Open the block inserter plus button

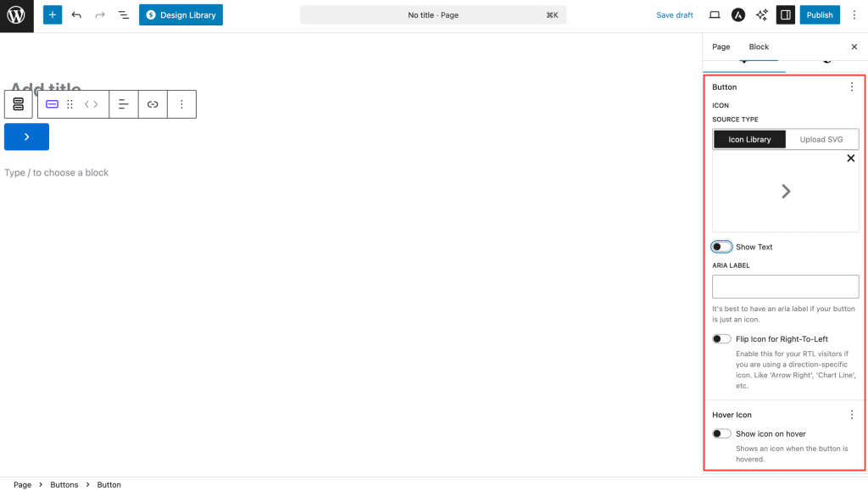pos(53,15)
